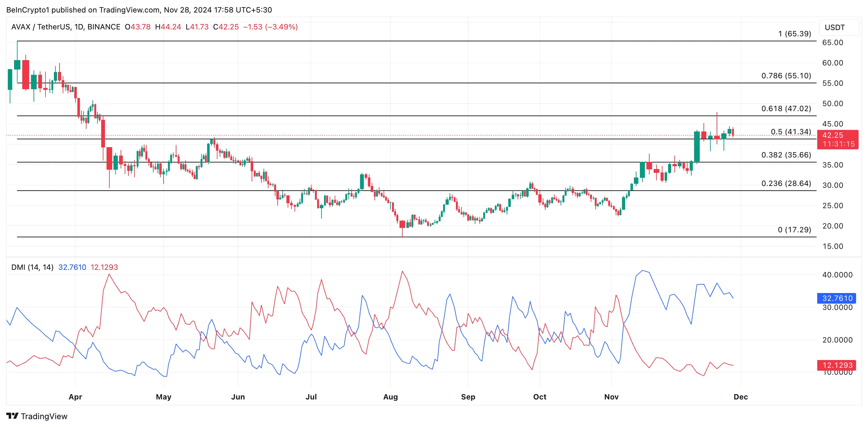868x427 pixels.
Task: Click the TradingView brand text link
Action: [x=44, y=416]
